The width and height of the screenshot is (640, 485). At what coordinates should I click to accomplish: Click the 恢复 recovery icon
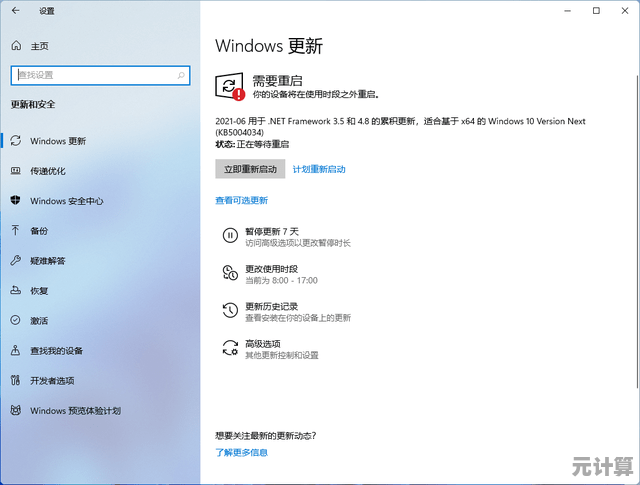pyautogui.click(x=16, y=290)
